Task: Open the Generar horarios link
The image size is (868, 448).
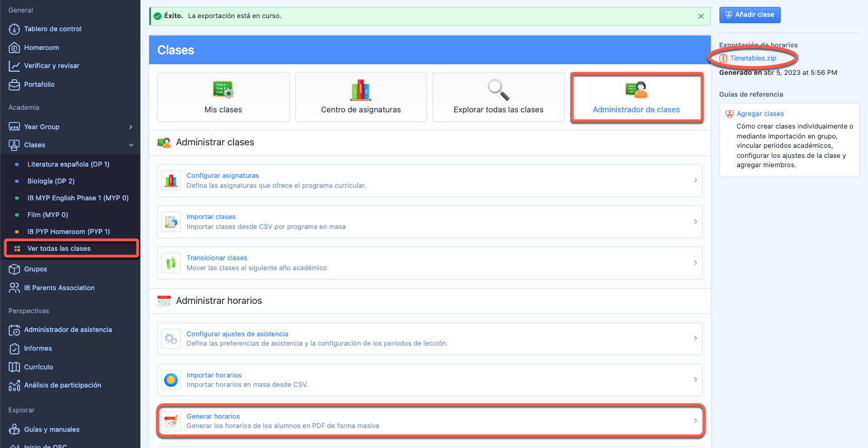Action: (x=213, y=416)
